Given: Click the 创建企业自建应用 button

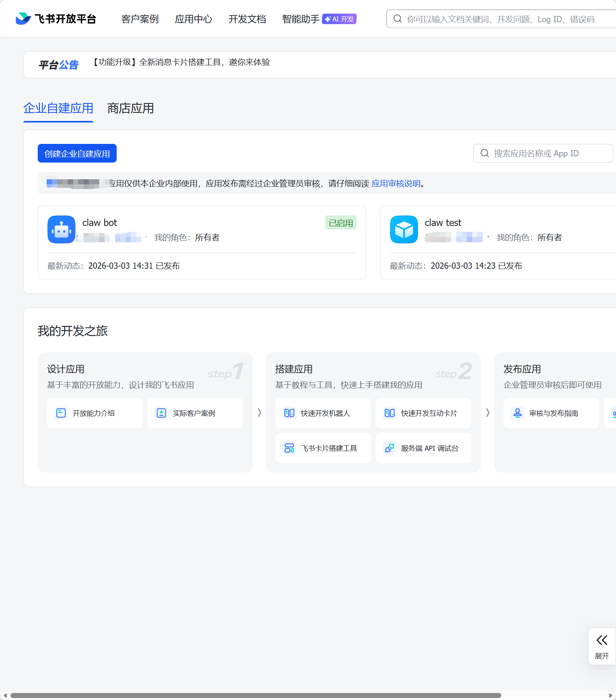Looking at the screenshot, I should click(77, 153).
